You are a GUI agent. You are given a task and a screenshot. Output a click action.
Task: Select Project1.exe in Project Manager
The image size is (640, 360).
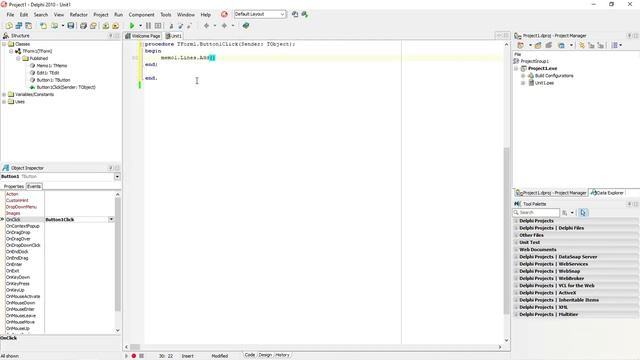point(542,69)
